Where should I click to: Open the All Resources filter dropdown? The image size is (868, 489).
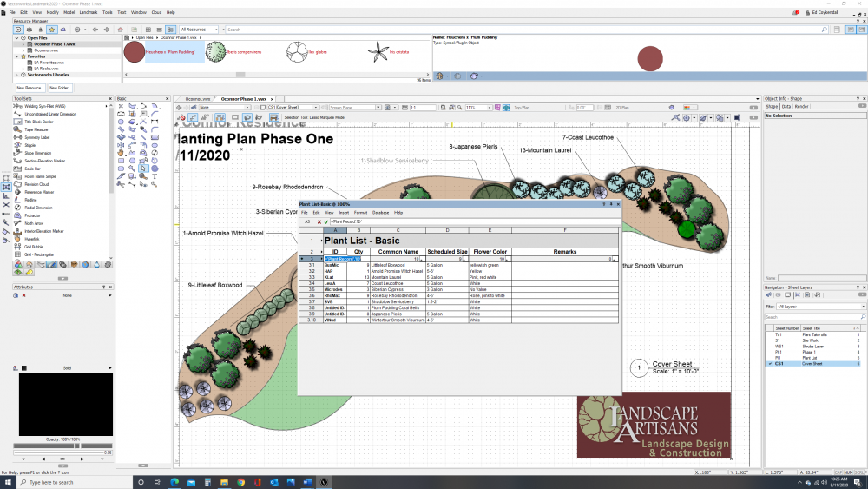198,30
